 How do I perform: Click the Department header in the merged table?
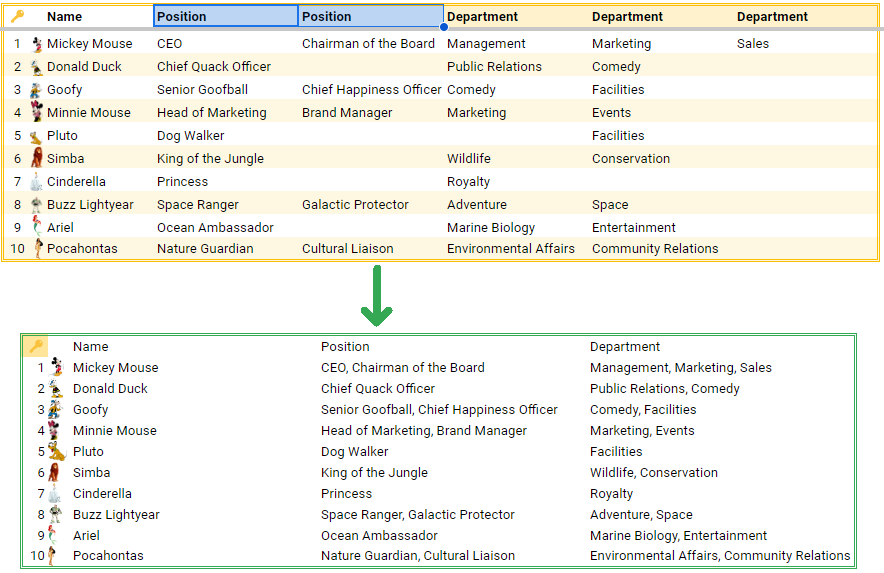[625, 346]
